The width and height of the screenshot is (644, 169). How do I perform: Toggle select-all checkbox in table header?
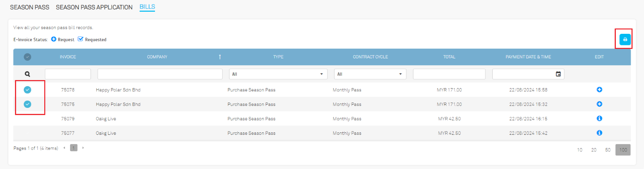27,57
